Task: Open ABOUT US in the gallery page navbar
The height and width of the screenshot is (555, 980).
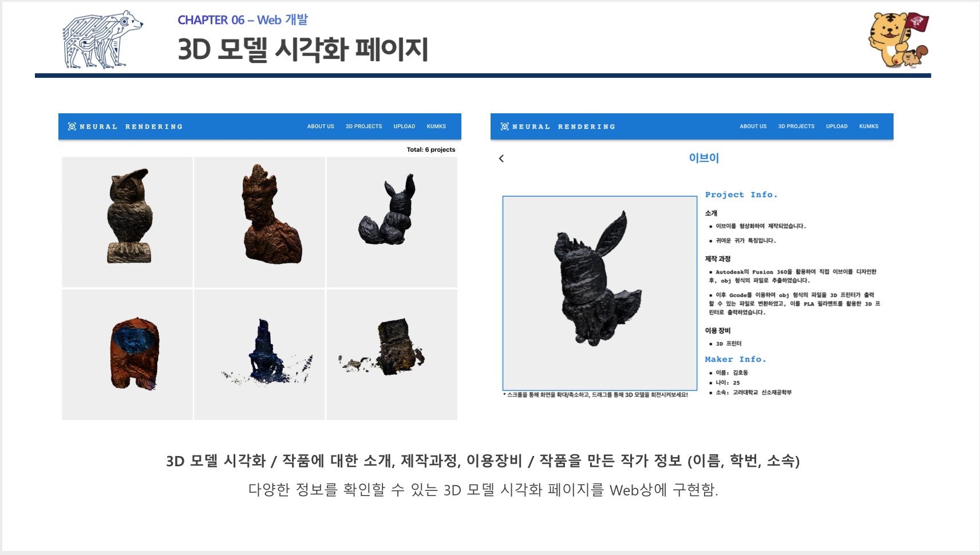Action: (321, 126)
